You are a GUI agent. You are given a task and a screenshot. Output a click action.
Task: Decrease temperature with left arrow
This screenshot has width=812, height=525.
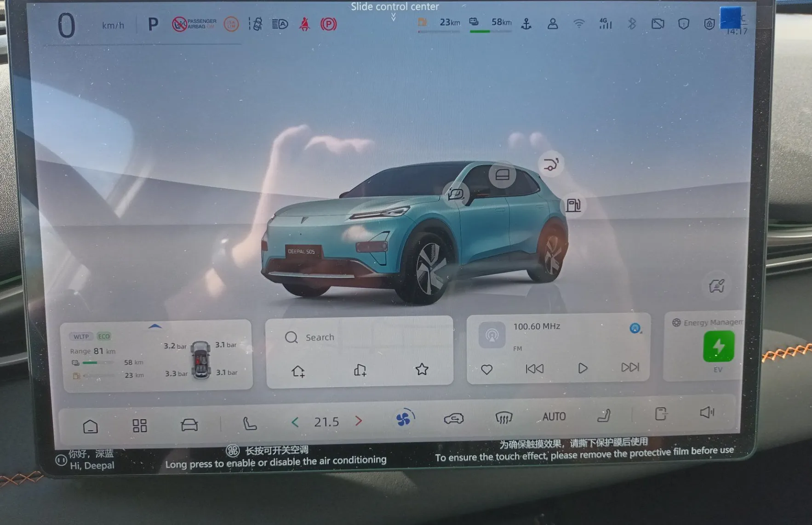click(296, 422)
